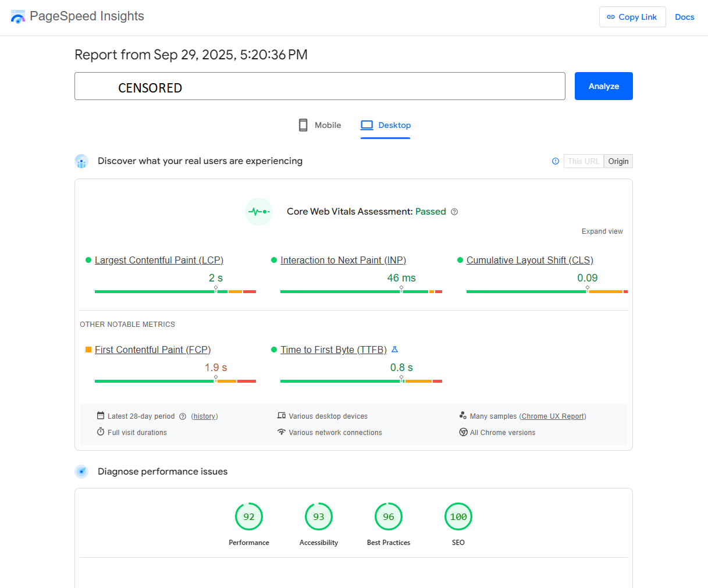Open the Docs link
Screen dimensions: 708x588
(685, 17)
